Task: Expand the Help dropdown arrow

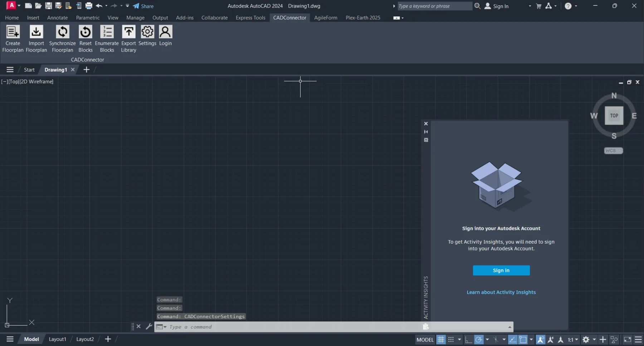Action: coord(576,6)
